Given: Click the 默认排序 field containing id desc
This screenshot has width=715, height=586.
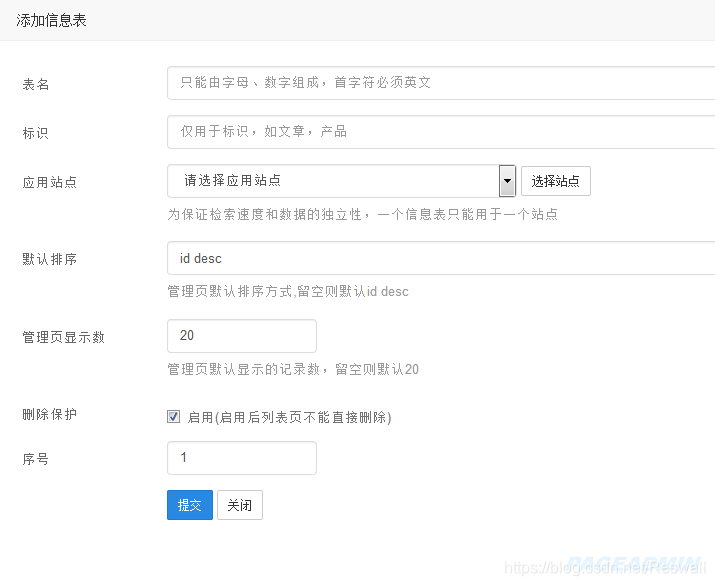Looking at the screenshot, I should click(441, 258).
